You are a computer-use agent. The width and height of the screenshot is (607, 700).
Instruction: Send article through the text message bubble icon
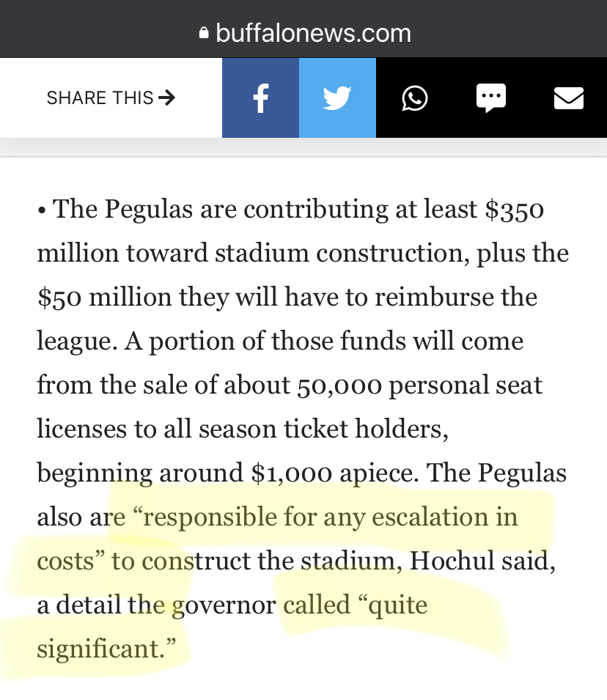point(491,97)
